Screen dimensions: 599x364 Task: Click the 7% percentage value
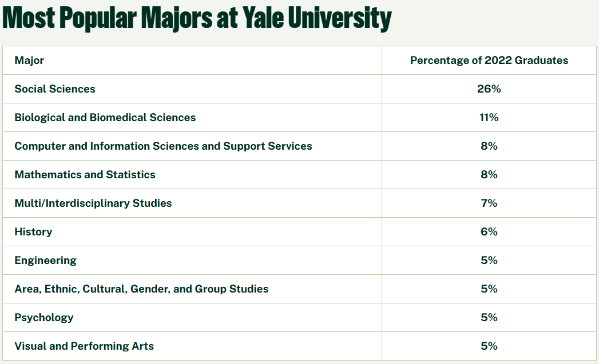point(489,203)
